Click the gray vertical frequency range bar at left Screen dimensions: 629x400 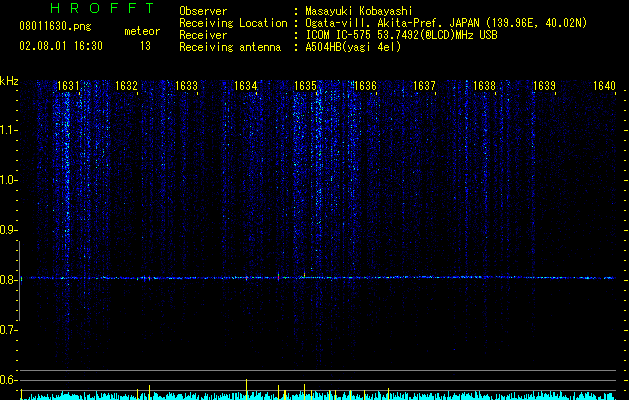[x=20, y=280]
